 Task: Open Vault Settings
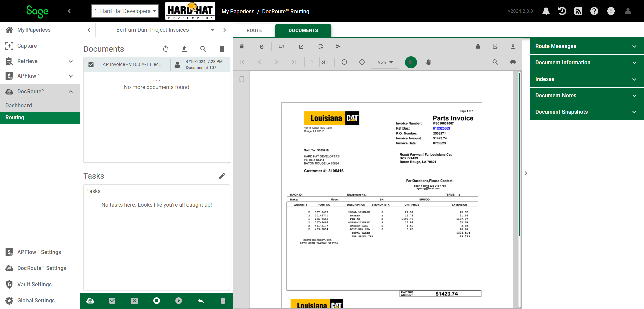pyautogui.click(x=40, y=284)
